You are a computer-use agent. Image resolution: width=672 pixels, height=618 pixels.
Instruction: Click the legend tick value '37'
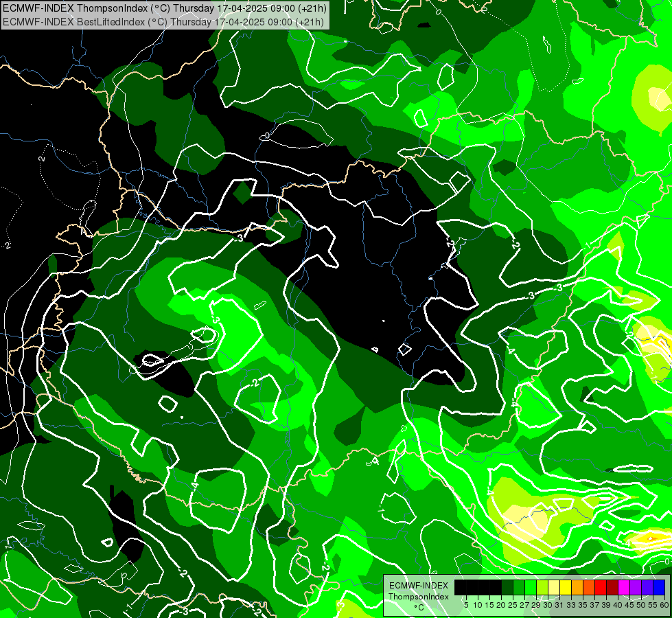tap(594, 605)
